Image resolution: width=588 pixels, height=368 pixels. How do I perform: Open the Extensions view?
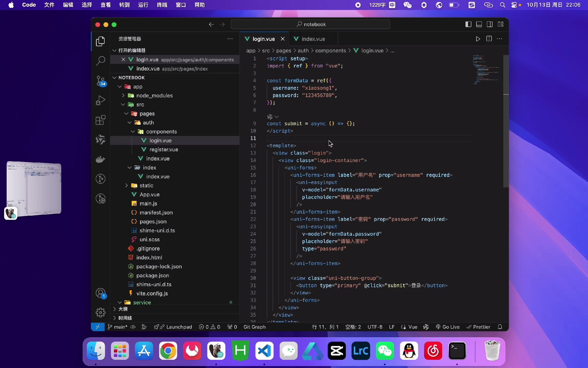(100, 120)
